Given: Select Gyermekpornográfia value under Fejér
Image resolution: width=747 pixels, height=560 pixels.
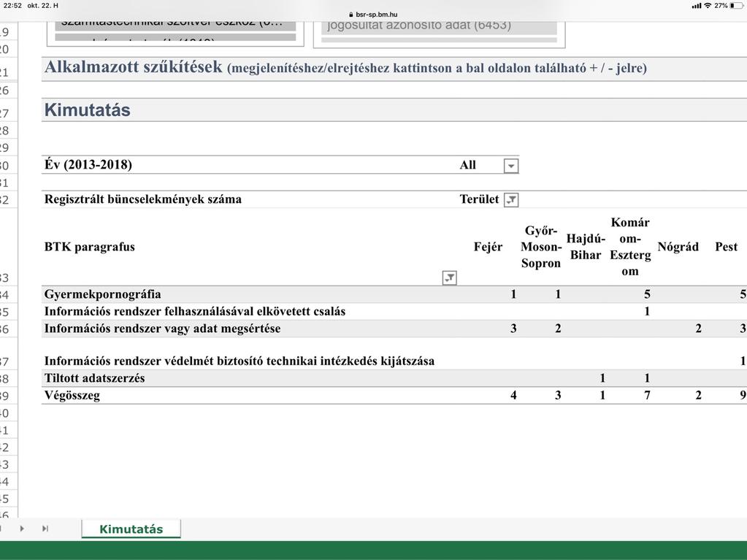Looking at the screenshot, I should (513, 294).
